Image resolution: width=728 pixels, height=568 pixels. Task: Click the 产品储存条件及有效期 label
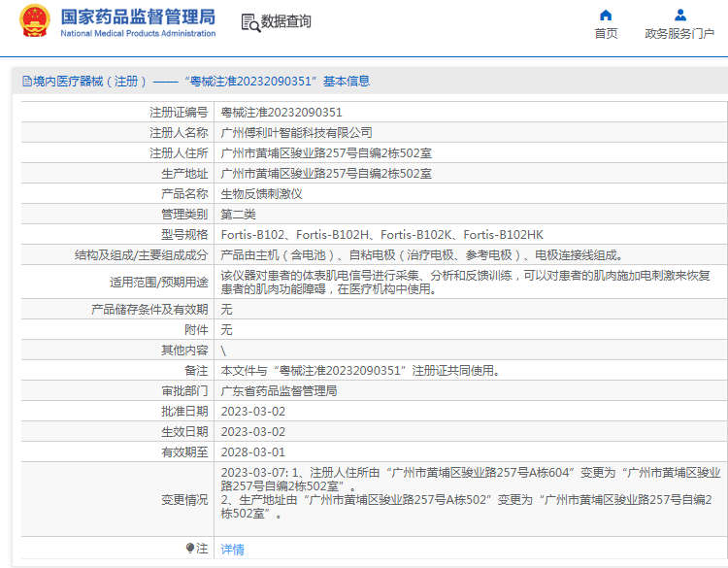click(149, 310)
